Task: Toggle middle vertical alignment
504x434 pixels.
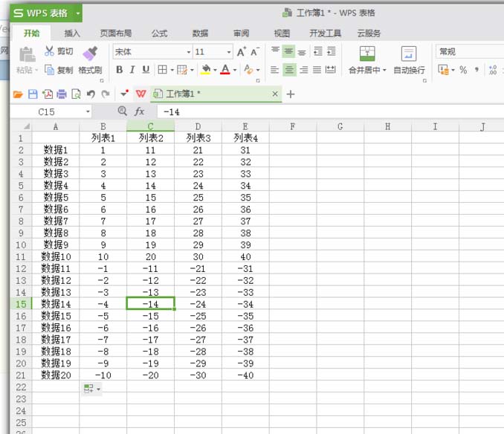Action: tap(288, 51)
